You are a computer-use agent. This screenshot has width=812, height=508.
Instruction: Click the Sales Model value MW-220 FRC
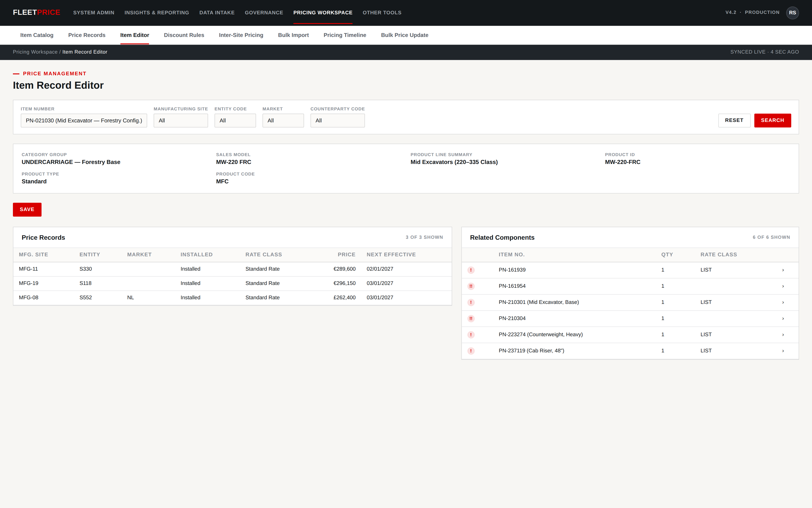233,162
